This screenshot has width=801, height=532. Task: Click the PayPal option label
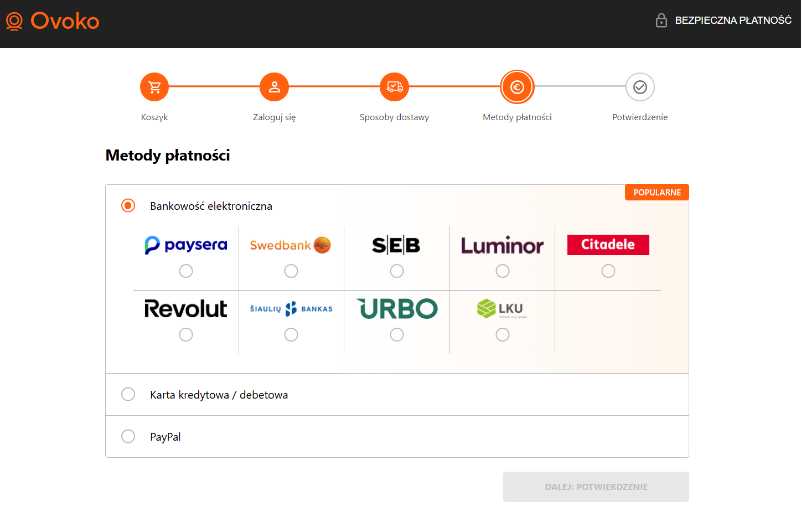(x=166, y=437)
